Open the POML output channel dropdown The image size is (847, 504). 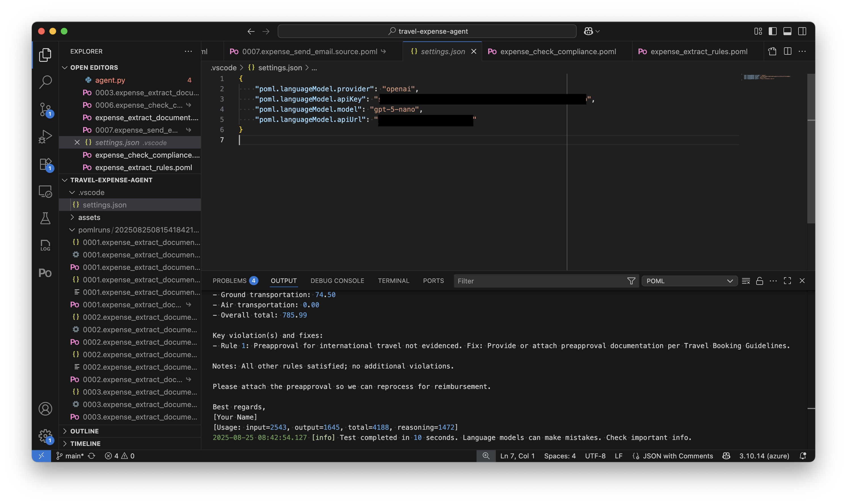(689, 281)
